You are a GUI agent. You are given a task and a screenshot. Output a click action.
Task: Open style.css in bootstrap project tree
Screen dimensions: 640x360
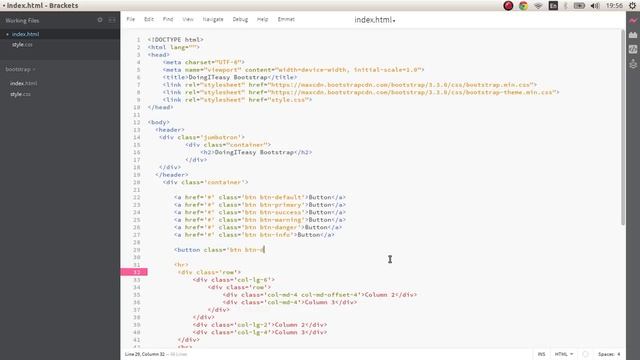pos(20,94)
